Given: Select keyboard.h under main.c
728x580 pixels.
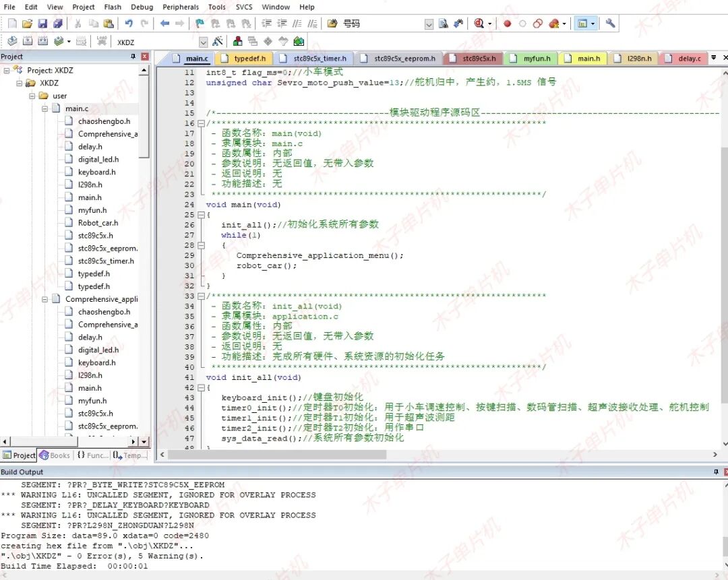Looking at the screenshot, I should click(x=96, y=172).
